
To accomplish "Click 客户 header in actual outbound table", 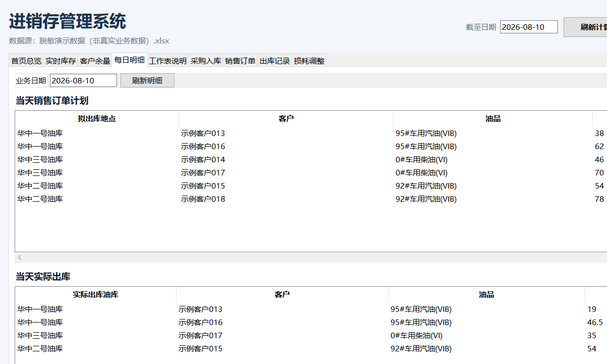I will tap(282, 295).
